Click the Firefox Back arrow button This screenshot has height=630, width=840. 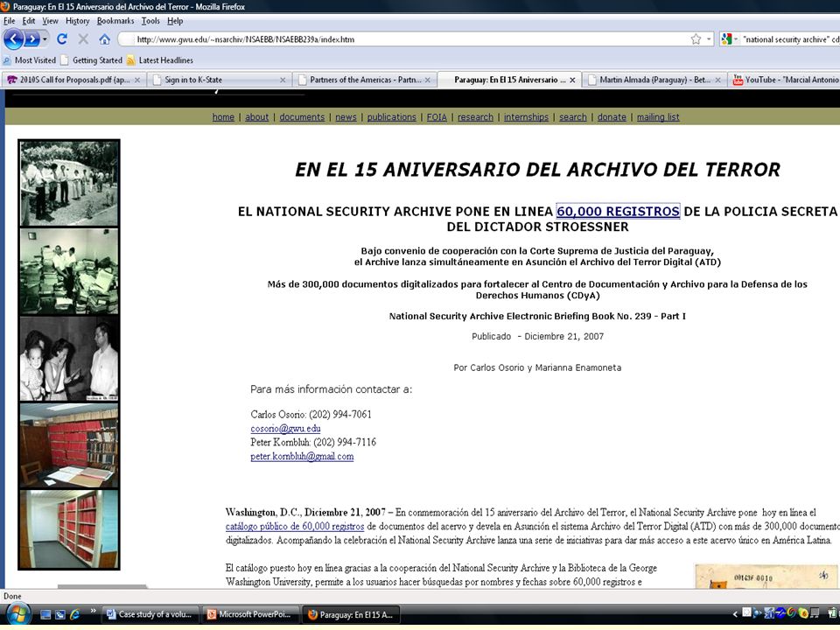click(13, 39)
